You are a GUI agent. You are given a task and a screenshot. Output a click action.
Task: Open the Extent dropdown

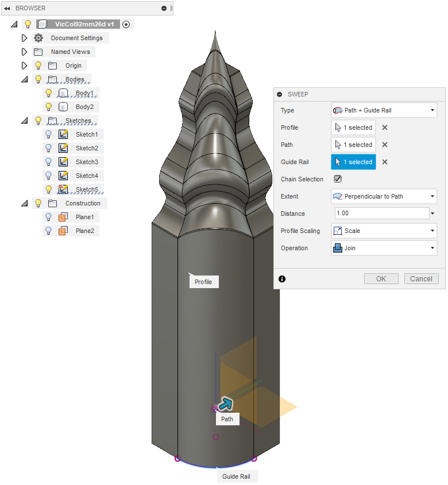point(384,196)
